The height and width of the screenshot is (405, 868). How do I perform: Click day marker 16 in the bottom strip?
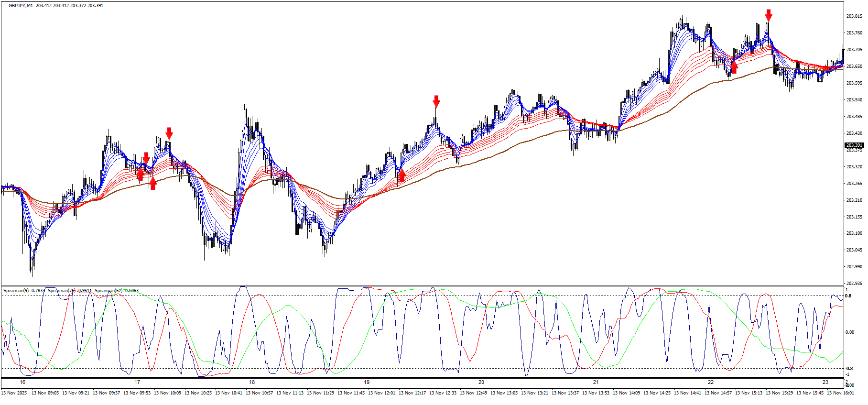[22, 382]
